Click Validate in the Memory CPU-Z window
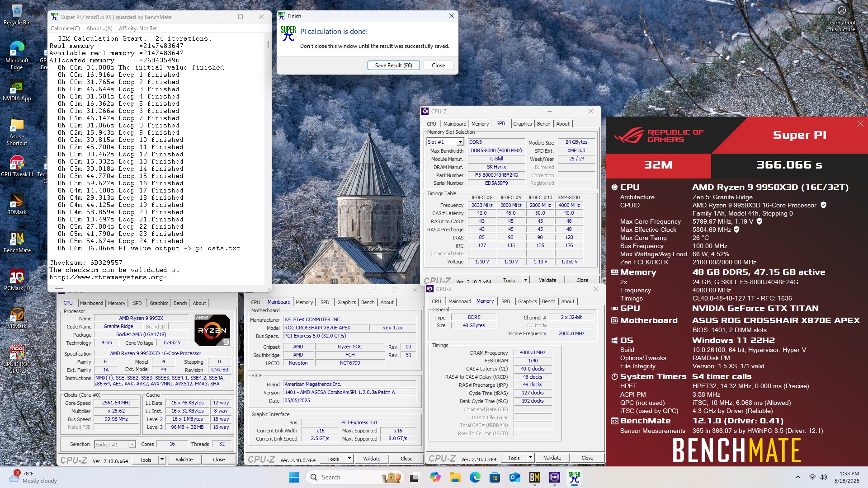The height and width of the screenshot is (488, 868). pyautogui.click(x=552, y=458)
